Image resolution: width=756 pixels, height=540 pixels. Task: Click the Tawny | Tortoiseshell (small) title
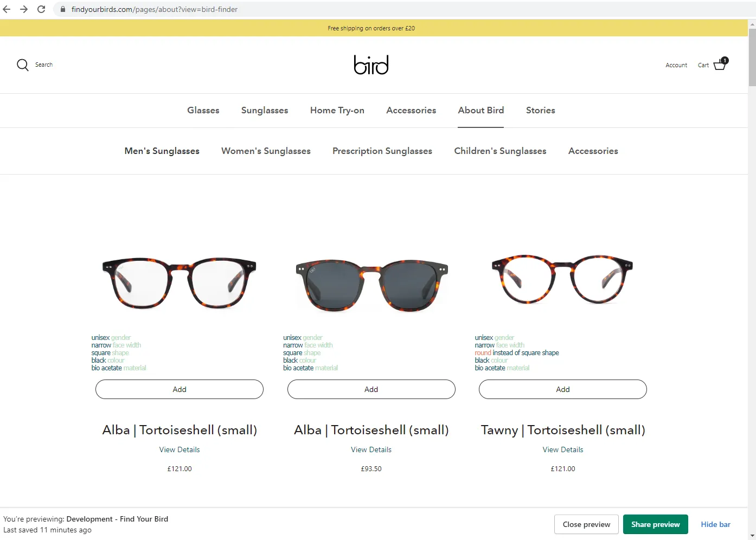[563, 430]
